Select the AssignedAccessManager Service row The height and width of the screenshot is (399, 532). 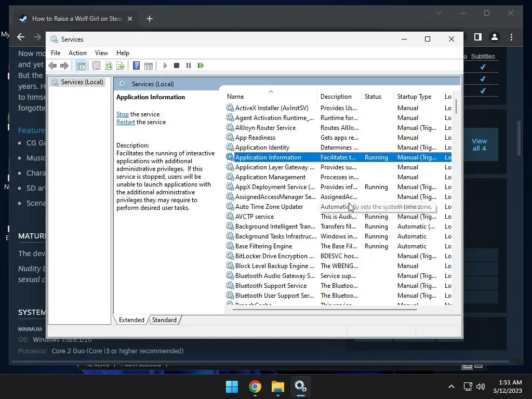click(x=338, y=197)
